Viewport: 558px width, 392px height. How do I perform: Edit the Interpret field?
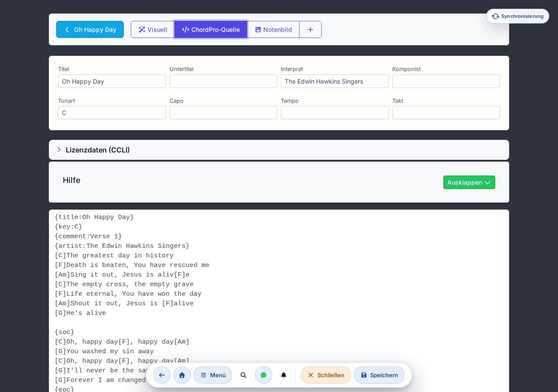(335, 81)
